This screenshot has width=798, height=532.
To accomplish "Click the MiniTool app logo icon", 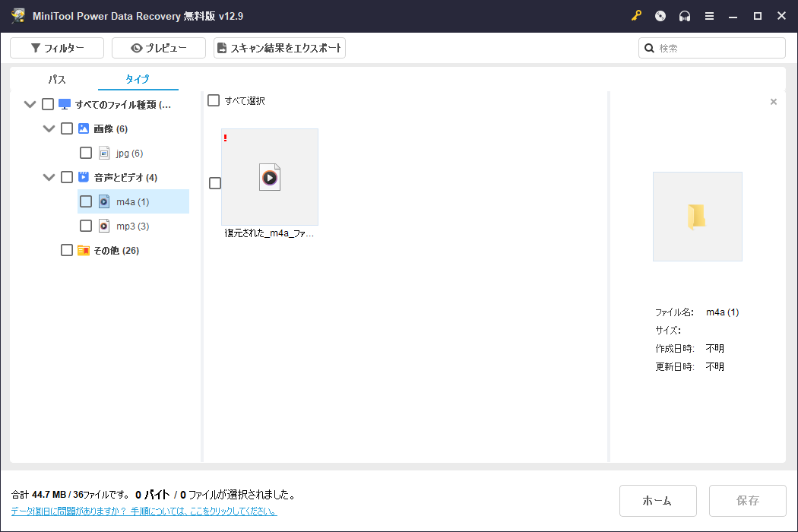I will (18, 16).
